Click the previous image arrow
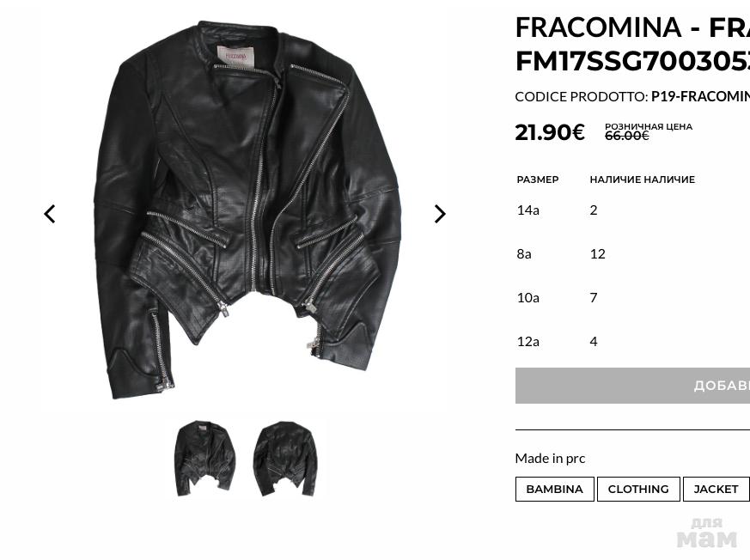 50,214
